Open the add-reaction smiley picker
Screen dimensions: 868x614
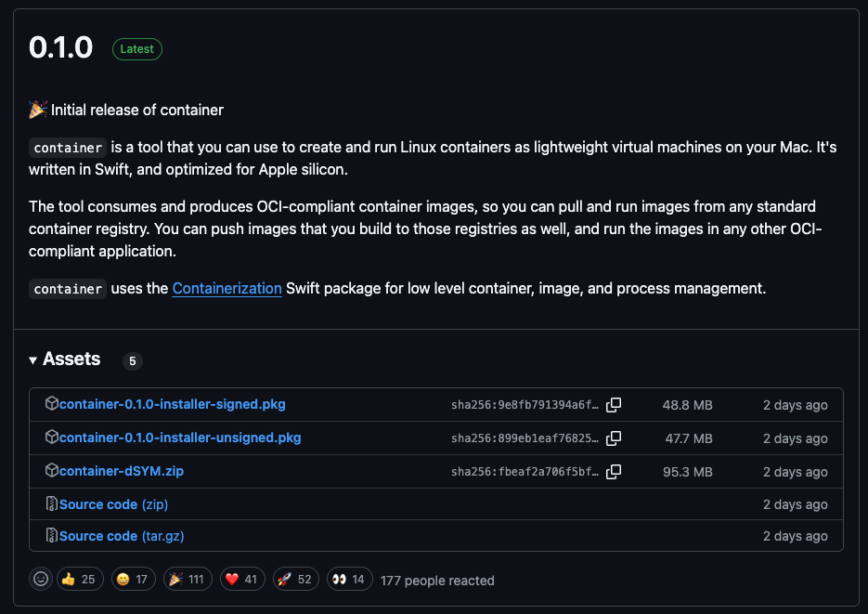tap(40, 578)
